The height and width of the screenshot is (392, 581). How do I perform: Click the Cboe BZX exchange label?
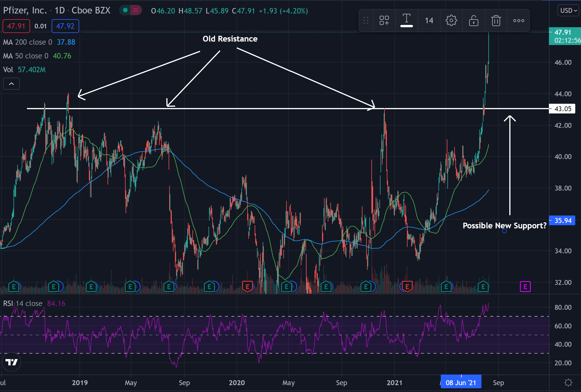tap(91, 11)
